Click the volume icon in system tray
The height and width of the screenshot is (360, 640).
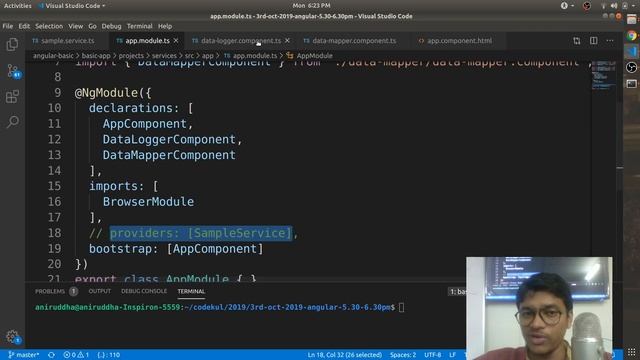coord(614,5)
